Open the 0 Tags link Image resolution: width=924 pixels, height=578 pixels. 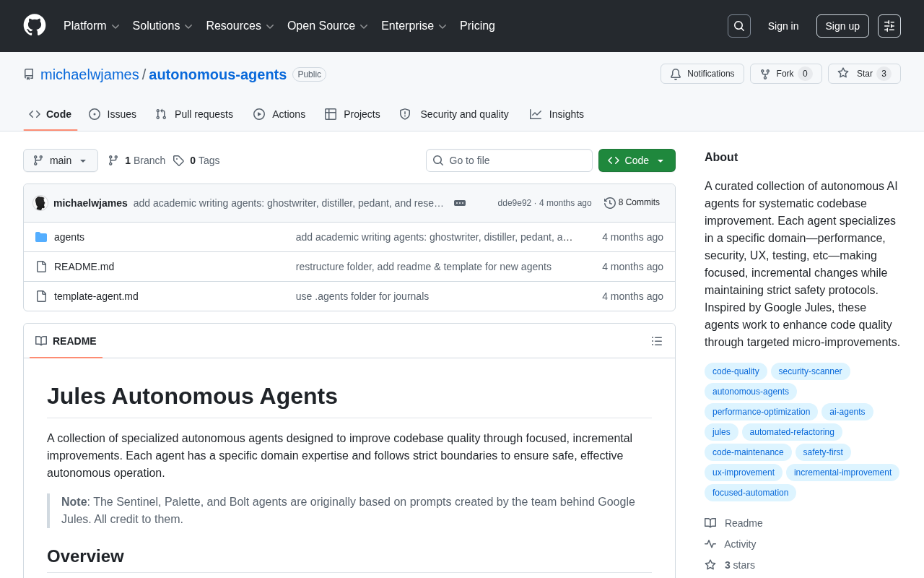pyautogui.click(x=196, y=160)
